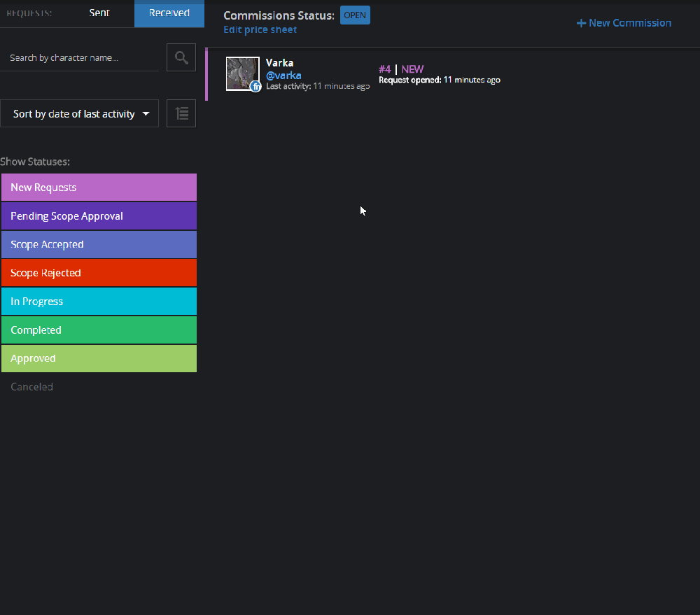Image resolution: width=700 pixels, height=615 pixels.
Task: Open Varka's avatar thumbnail
Action: [241, 72]
